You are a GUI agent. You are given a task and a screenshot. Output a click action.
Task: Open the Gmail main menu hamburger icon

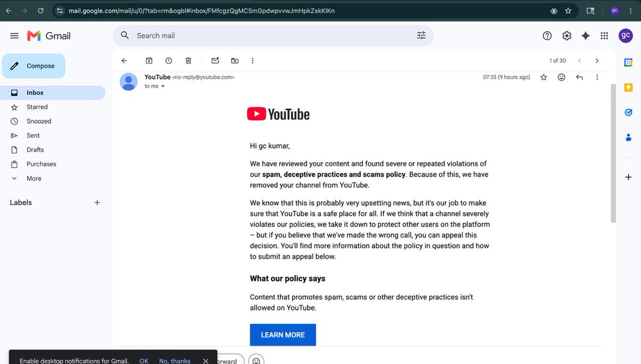[14, 36]
